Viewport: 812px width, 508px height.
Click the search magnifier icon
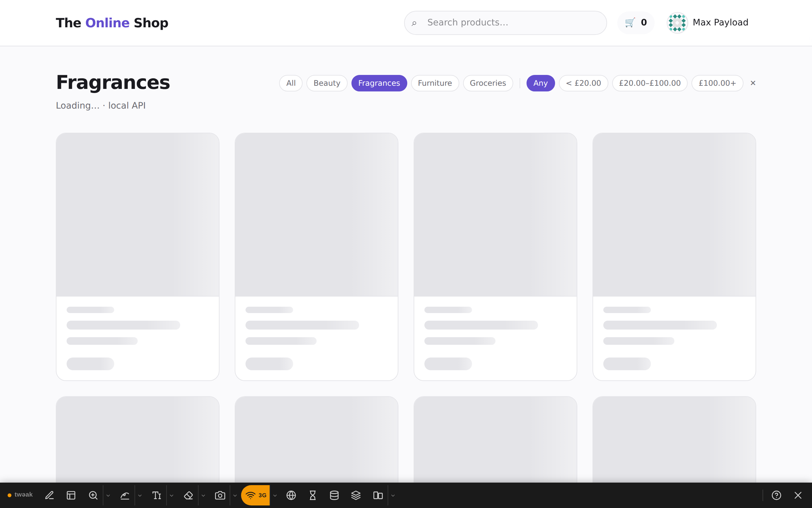click(414, 23)
